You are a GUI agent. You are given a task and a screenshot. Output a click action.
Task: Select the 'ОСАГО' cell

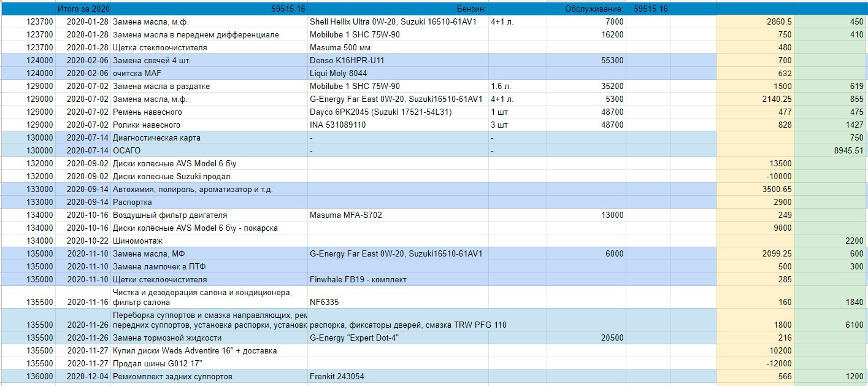[x=209, y=151]
